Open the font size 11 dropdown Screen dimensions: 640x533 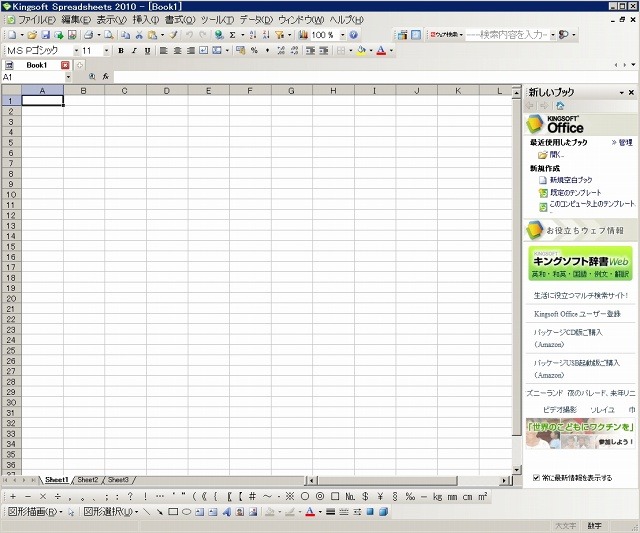(106, 51)
